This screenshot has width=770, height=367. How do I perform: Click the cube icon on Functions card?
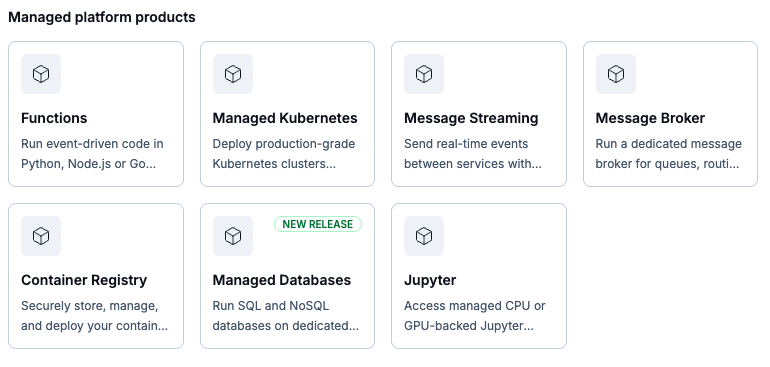(41, 74)
